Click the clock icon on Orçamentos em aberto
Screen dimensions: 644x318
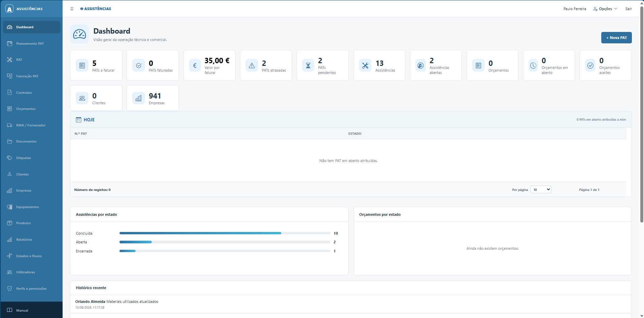click(533, 66)
